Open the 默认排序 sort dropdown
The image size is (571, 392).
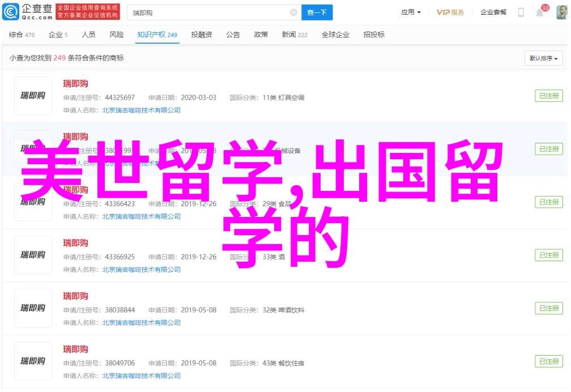tap(543, 58)
